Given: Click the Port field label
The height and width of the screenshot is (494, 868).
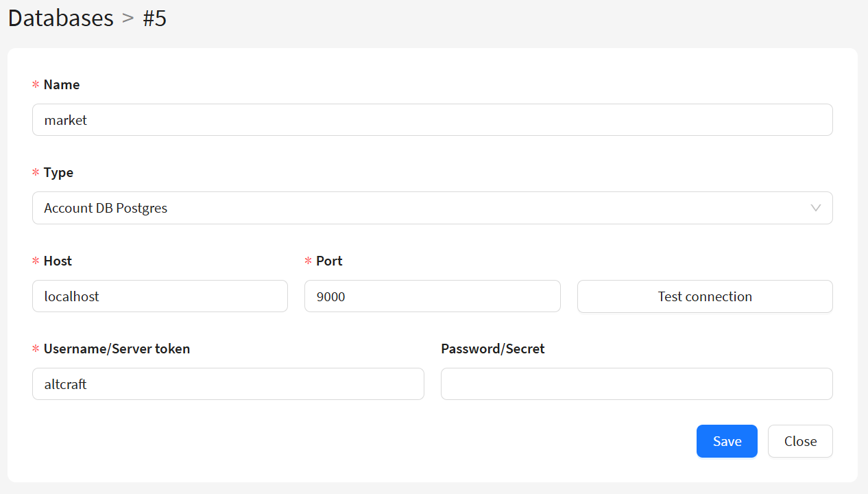Looking at the screenshot, I should tap(329, 261).
